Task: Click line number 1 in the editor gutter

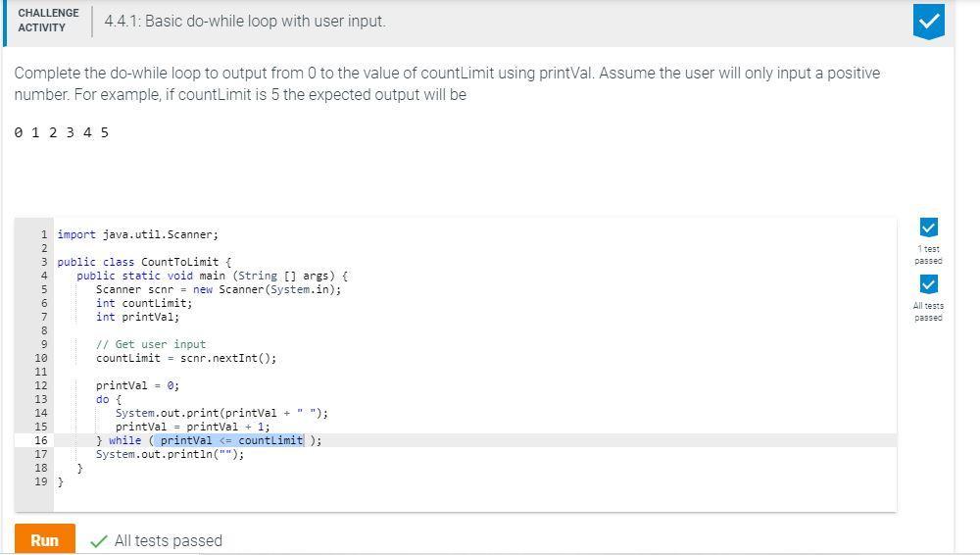Action: coord(44,234)
